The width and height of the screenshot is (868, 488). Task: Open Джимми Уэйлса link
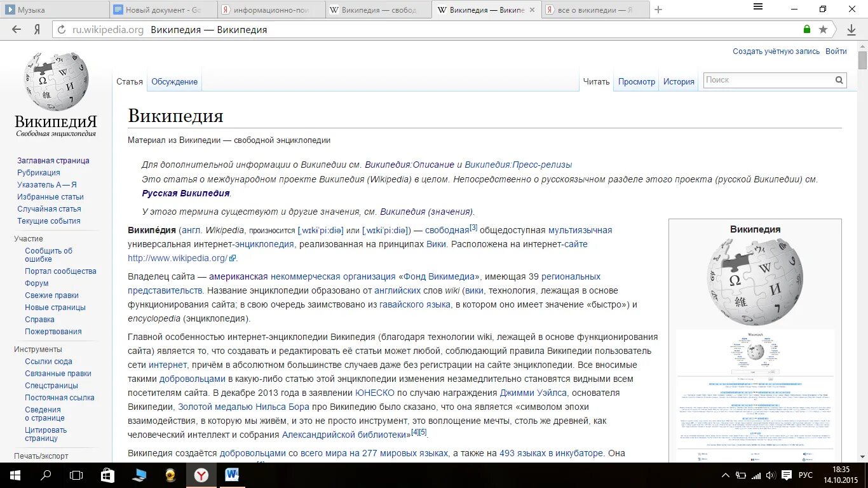(x=532, y=393)
